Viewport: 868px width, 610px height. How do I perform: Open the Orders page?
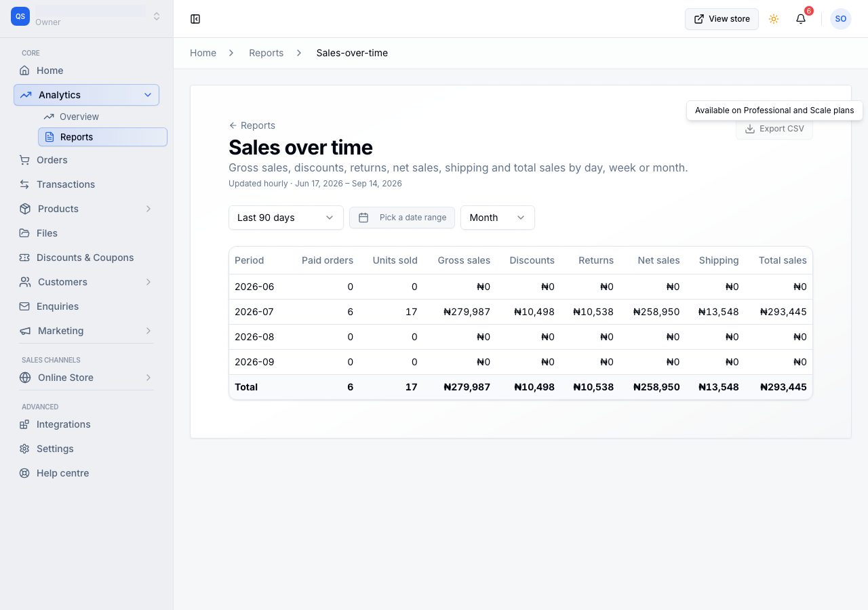(52, 160)
